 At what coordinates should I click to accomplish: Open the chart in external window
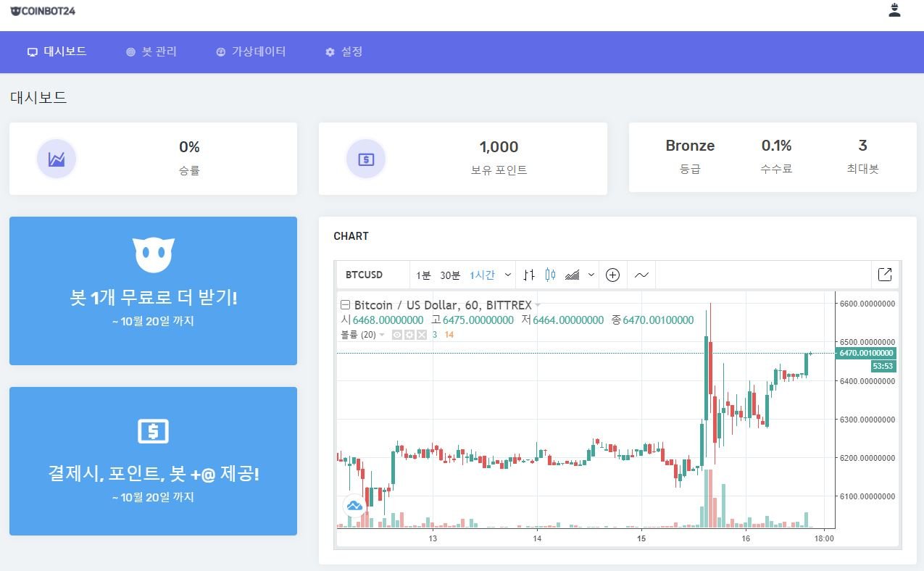tap(885, 275)
